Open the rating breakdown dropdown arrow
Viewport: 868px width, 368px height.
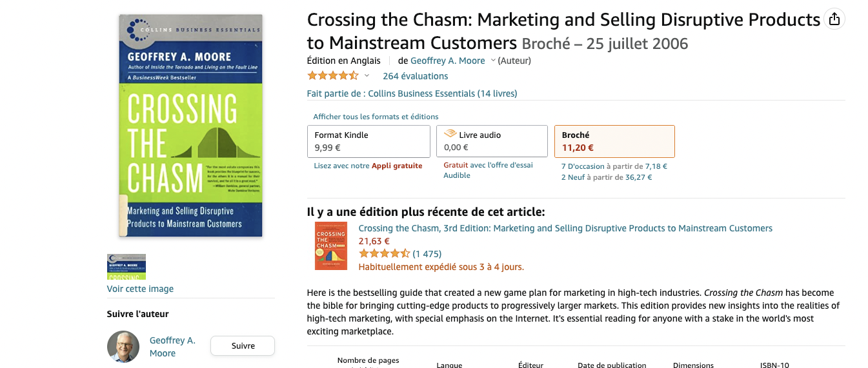[x=367, y=76]
